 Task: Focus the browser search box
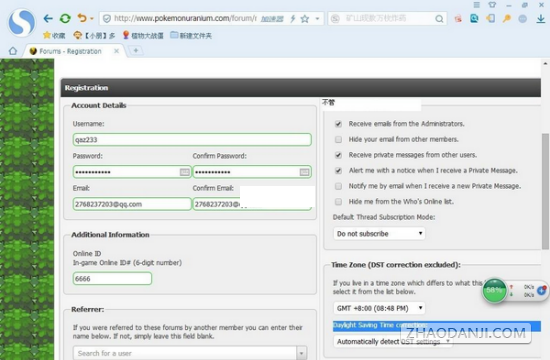387,19
